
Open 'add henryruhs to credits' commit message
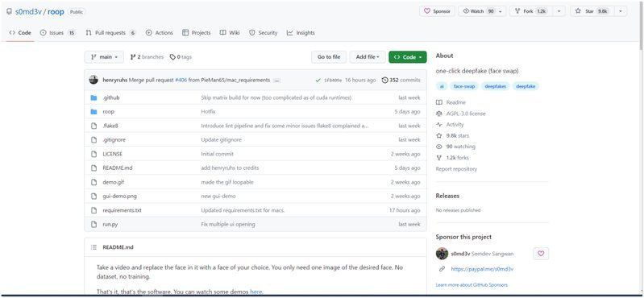[230, 168]
